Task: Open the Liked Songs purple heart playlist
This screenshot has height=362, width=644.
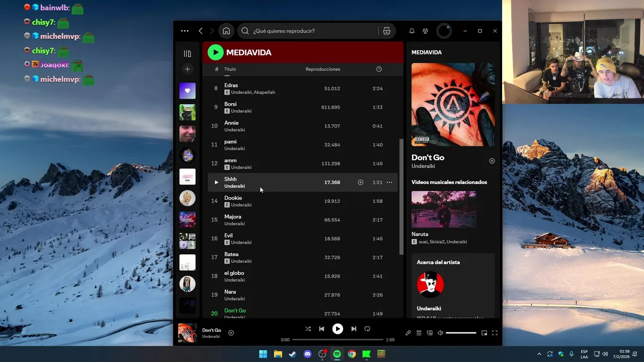Action: pos(188,90)
